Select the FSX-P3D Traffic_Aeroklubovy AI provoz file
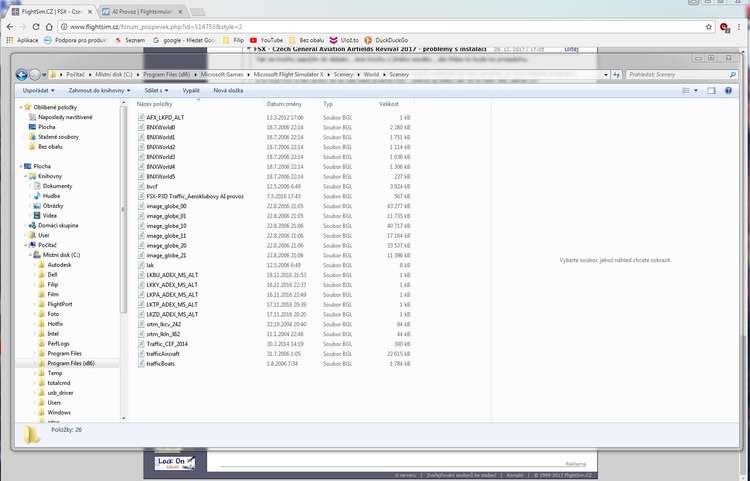 pyautogui.click(x=191, y=196)
